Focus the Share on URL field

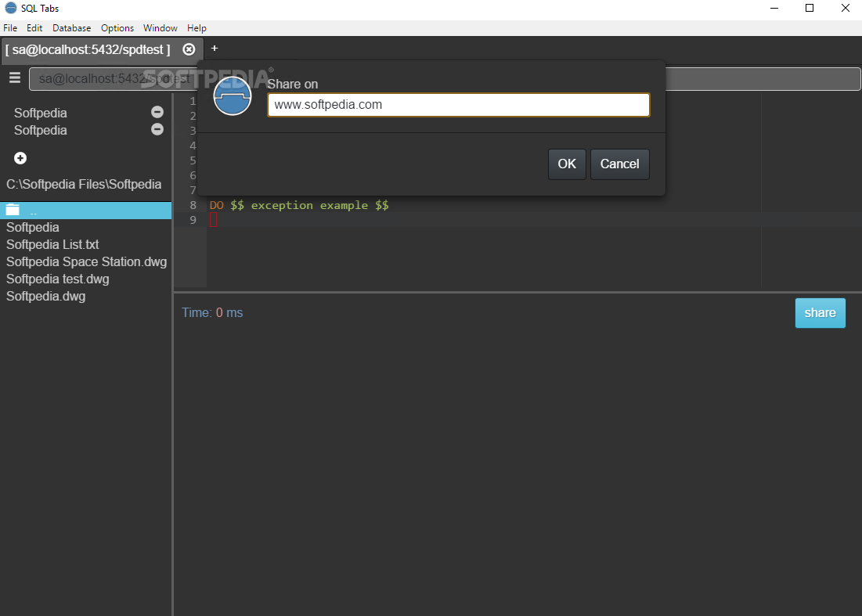coord(459,105)
